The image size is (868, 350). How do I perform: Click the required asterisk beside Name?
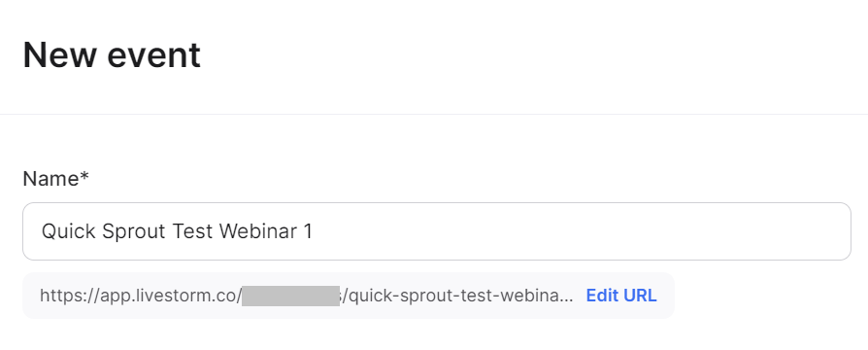coord(84,175)
